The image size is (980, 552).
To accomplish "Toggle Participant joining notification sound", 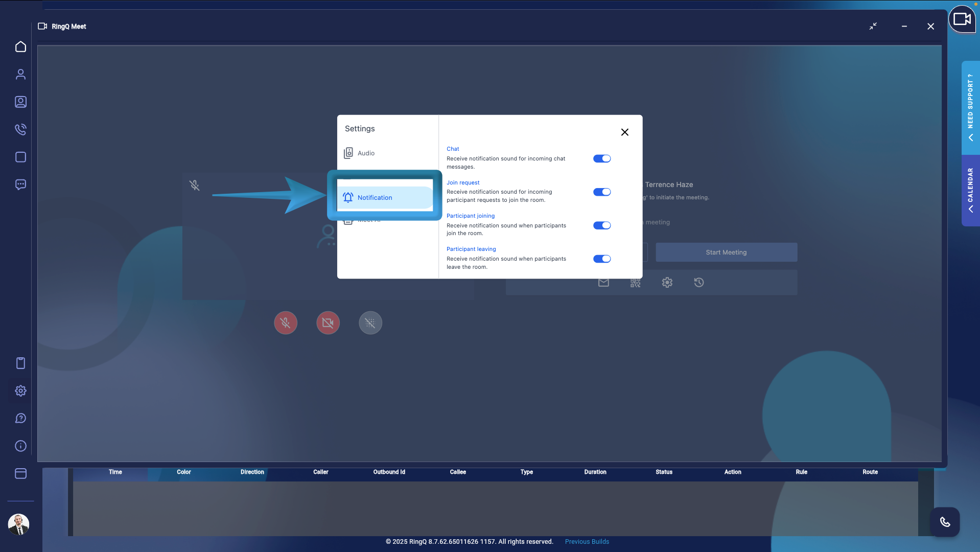I will click(601, 225).
